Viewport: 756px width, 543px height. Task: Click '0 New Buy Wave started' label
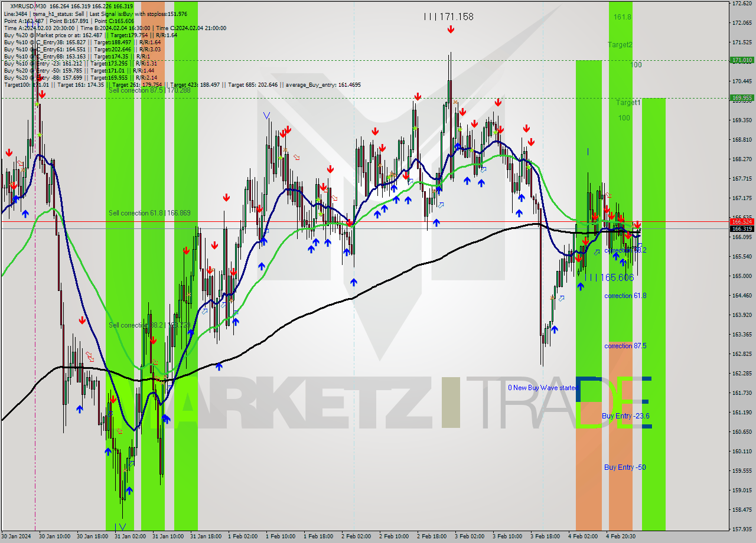pos(543,388)
